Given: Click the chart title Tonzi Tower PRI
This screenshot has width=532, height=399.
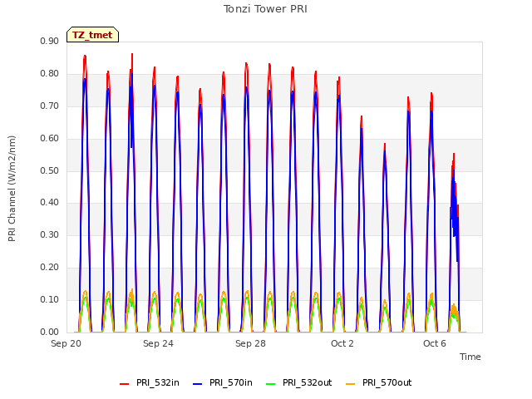Looking at the screenshot, I should [x=265, y=9].
